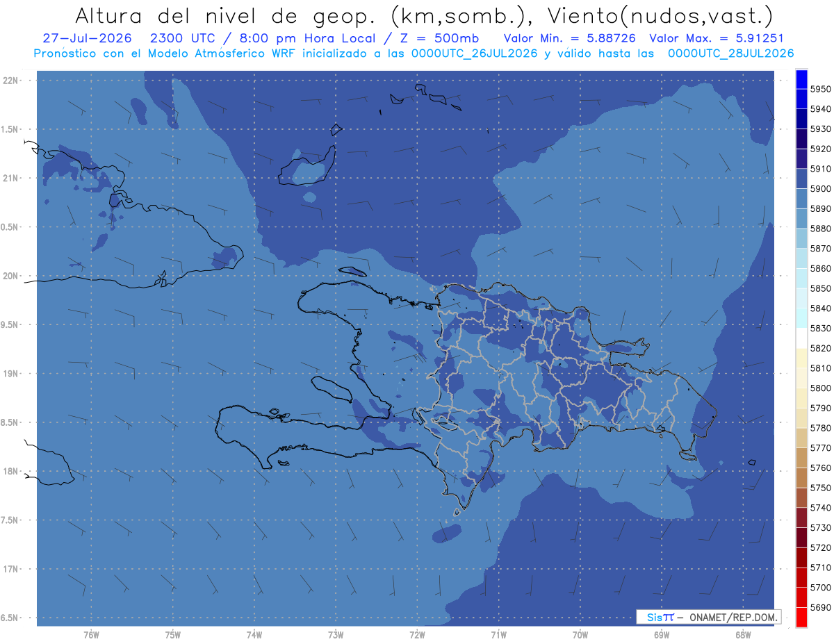The width and height of the screenshot is (834, 644).
Task: Pick the legend band between 5720 and 5730
Action: [801, 537]
